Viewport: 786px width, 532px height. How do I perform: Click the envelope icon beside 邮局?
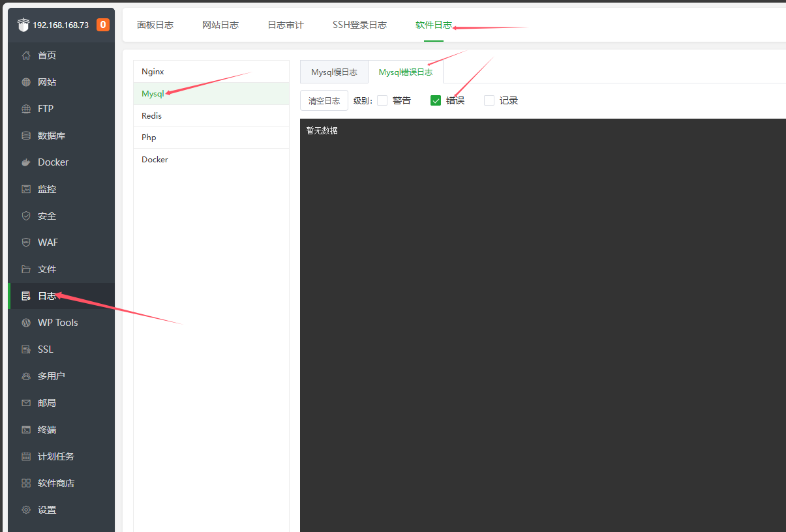point(26,403)
